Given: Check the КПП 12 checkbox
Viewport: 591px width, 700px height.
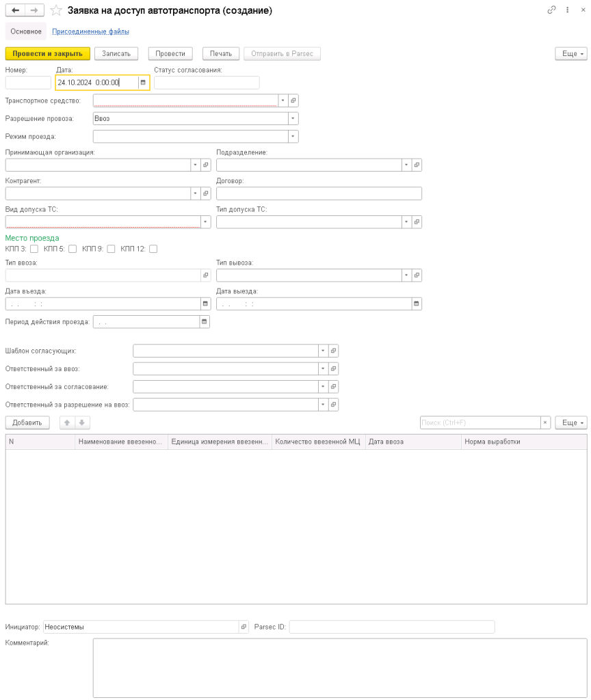Looking at the screenshot, I should pos(153,249).
